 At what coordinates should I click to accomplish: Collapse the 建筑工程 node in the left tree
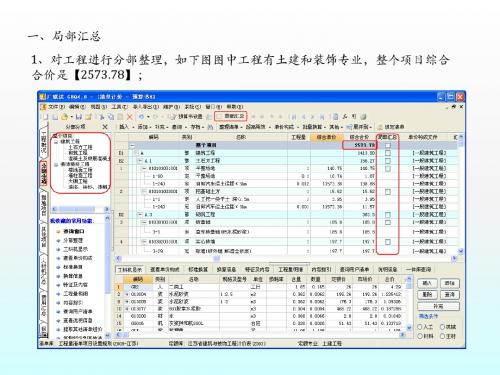point(56,142)
